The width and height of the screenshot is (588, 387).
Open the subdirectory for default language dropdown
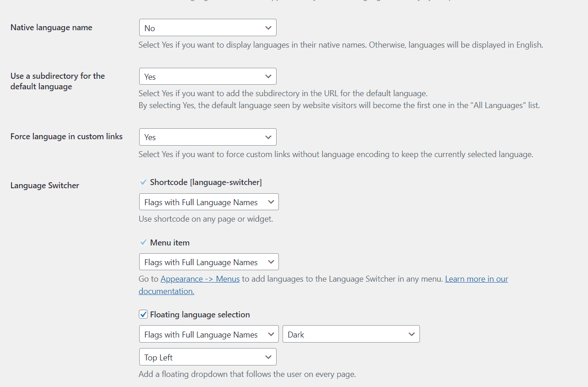pyautogui.click(x=207, y=76)
